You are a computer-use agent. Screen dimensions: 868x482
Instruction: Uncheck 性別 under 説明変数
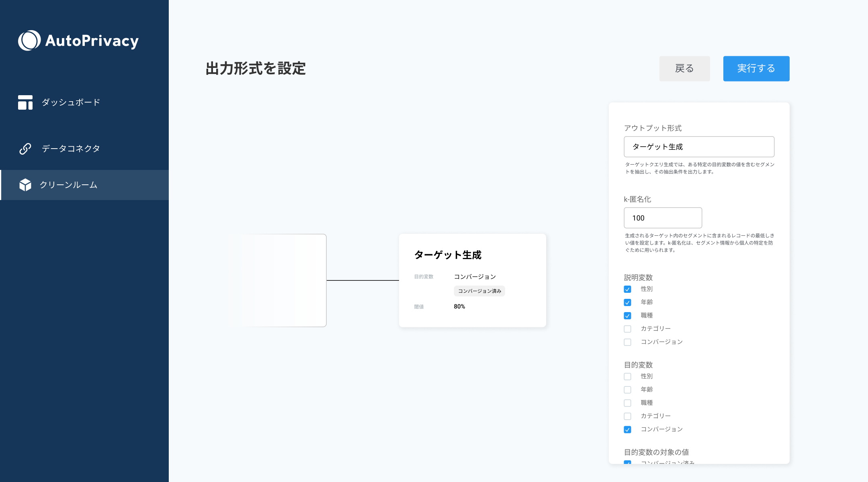point(627,289)
